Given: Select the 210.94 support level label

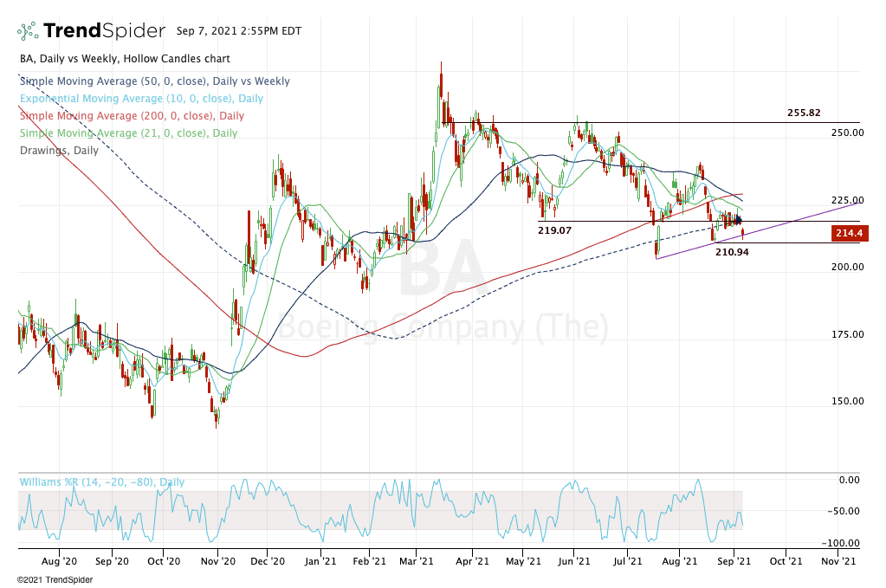Looking at the screenshot, I should point(732,252).
